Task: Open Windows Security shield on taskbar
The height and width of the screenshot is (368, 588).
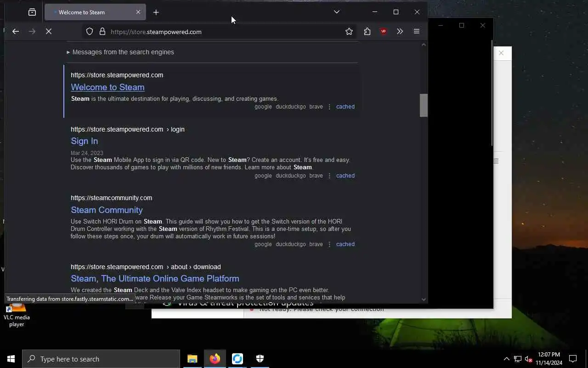Action: point(260,359)
